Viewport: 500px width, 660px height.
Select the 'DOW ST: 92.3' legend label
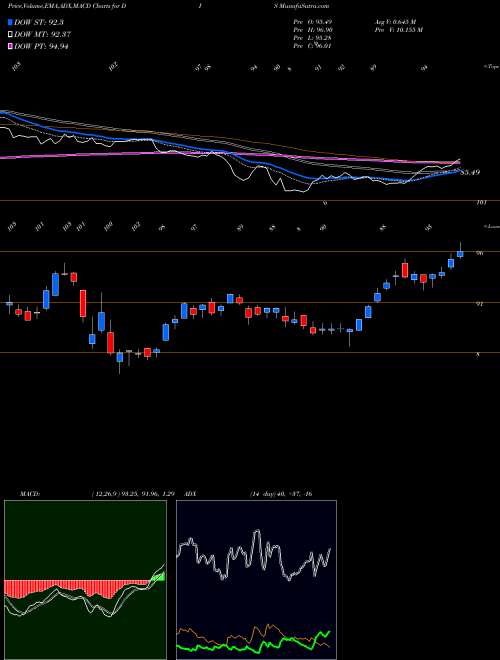[x=39, y=22]
